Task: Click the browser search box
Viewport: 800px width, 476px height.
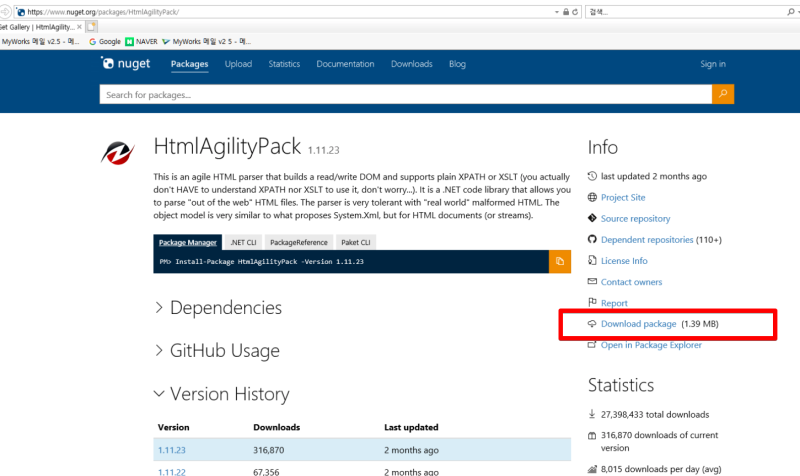Action: [x=686, y=12]
